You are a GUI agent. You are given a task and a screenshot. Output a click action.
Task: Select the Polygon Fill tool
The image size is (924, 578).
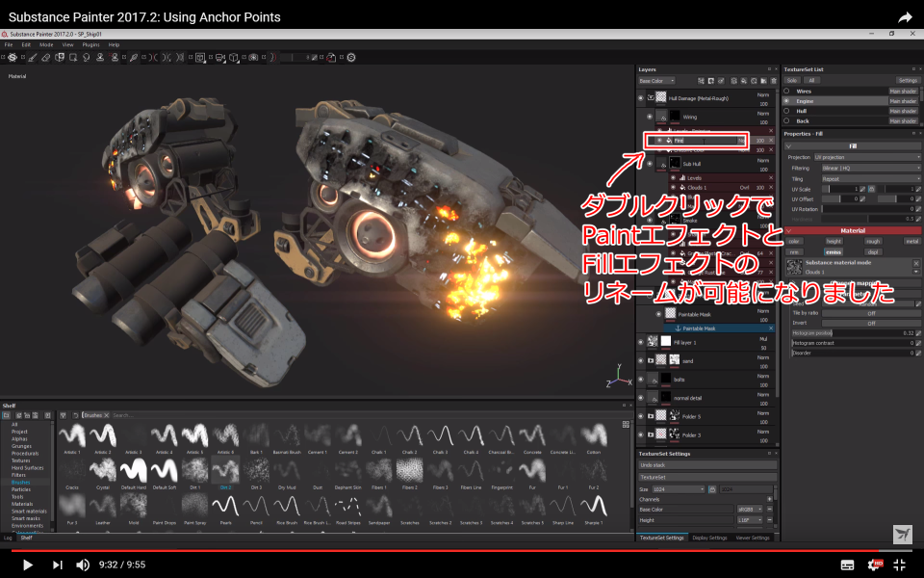(73, 57)
